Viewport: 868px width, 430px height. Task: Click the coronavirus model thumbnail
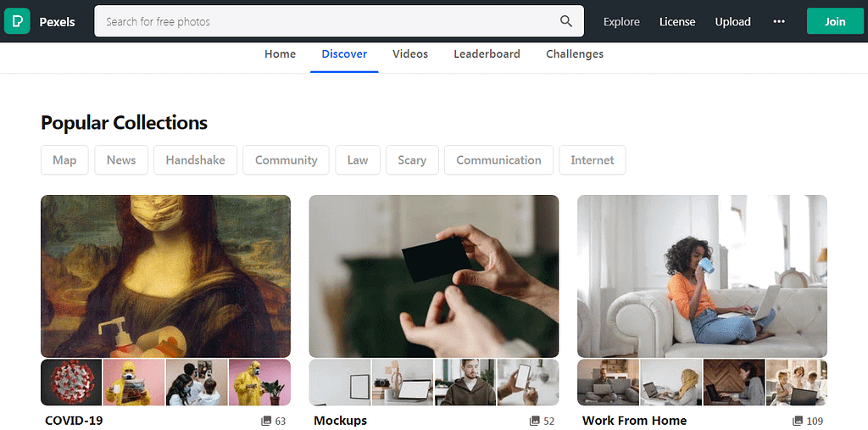click(x=71, y=383)
